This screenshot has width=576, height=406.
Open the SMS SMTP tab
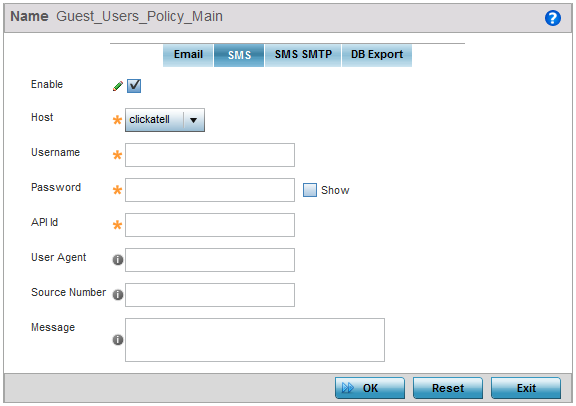(303, 55)
